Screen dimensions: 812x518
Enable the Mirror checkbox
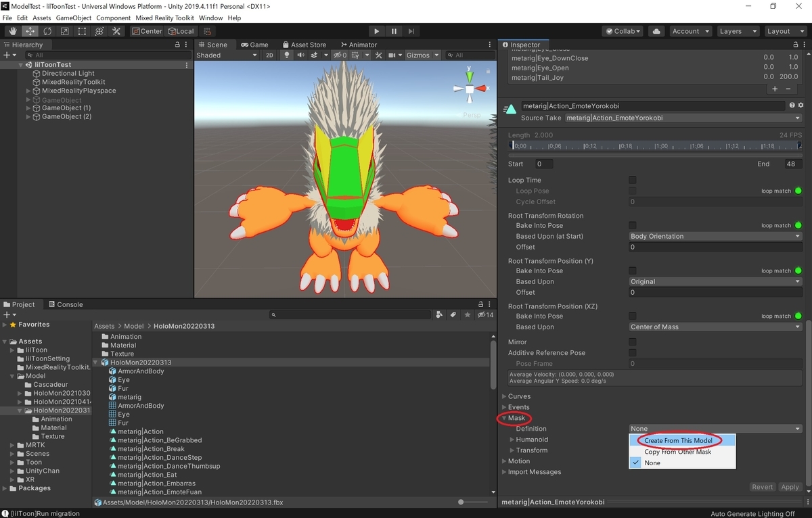[x=633, y=342]
